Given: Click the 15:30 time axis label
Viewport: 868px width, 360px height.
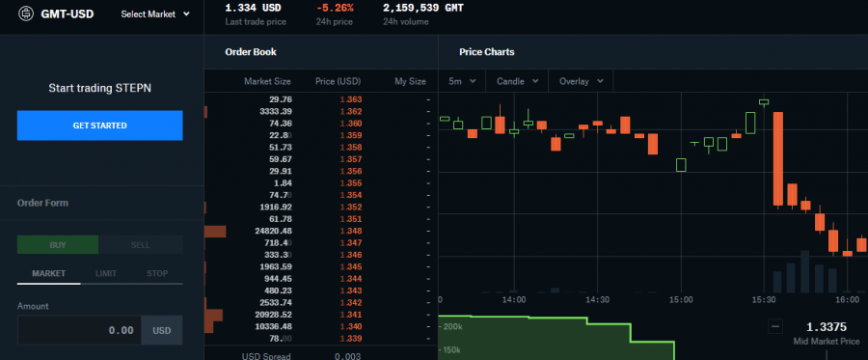Looking at the screenshot, I should [x=764, y=299].
